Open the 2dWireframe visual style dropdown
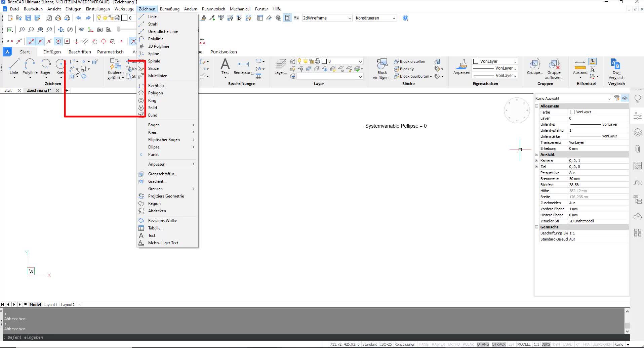 click(327, 18)
